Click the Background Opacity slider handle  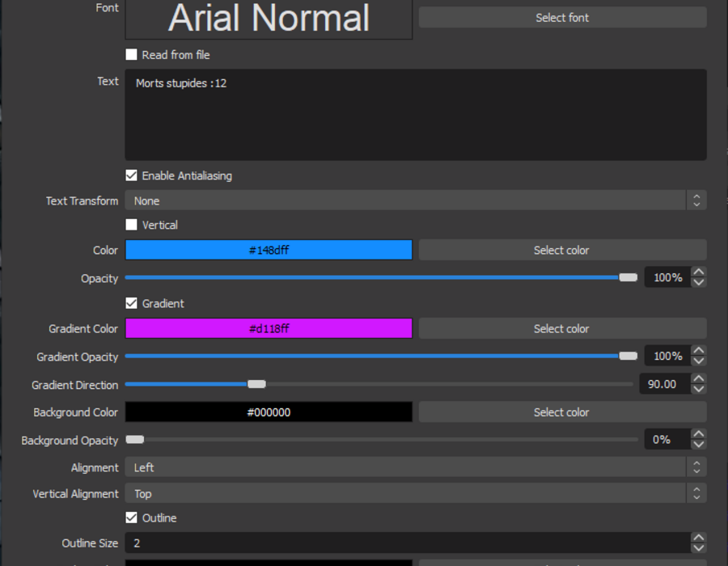click(x=135, y=439)
